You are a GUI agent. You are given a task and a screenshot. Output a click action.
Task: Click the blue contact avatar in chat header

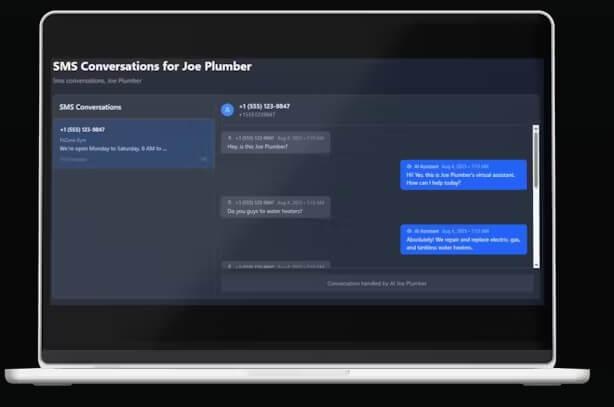227,109
